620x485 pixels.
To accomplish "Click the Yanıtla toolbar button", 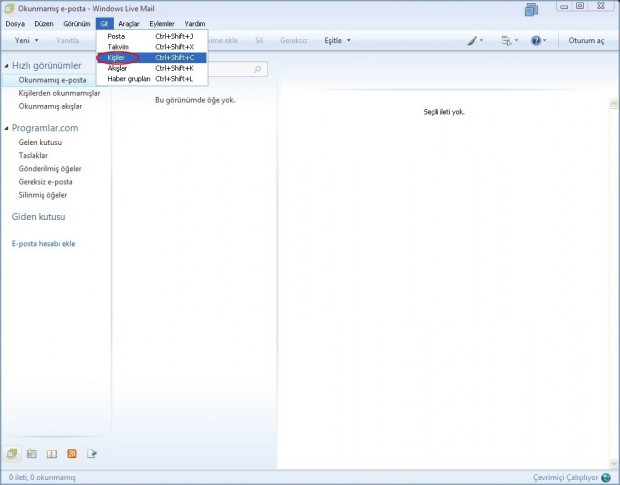I will 68,40.
